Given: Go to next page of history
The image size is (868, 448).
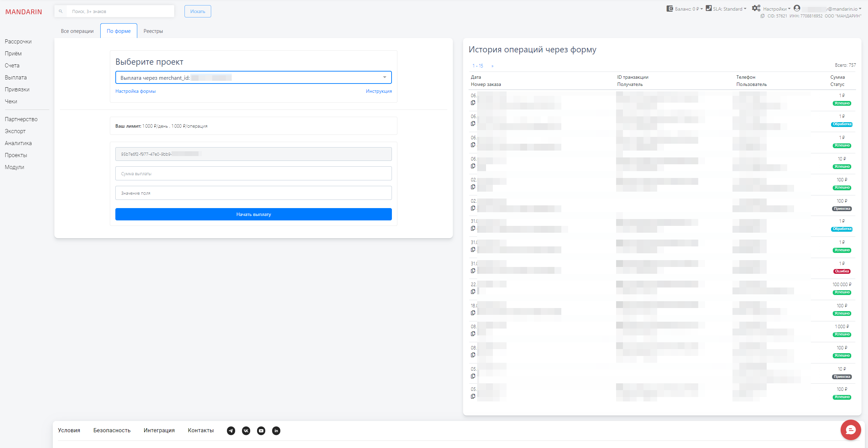Looking at the screenshot, I should click(492, 66).
